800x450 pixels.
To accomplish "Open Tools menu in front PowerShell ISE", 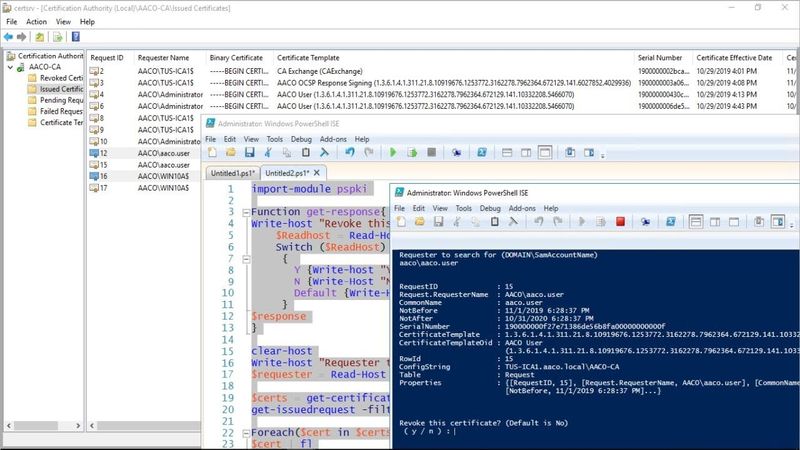I will [463, 208].
